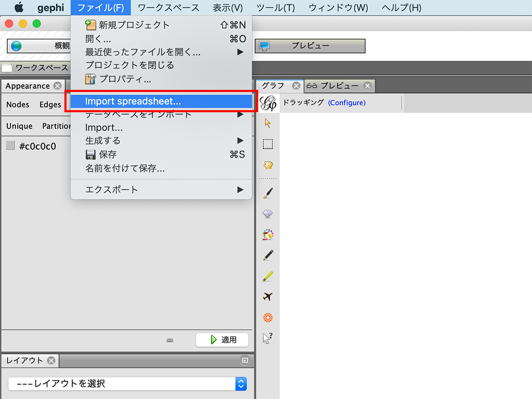The image size is (532, 399).
Task: Select the rectangle selection tool
Action: point(268,144)
